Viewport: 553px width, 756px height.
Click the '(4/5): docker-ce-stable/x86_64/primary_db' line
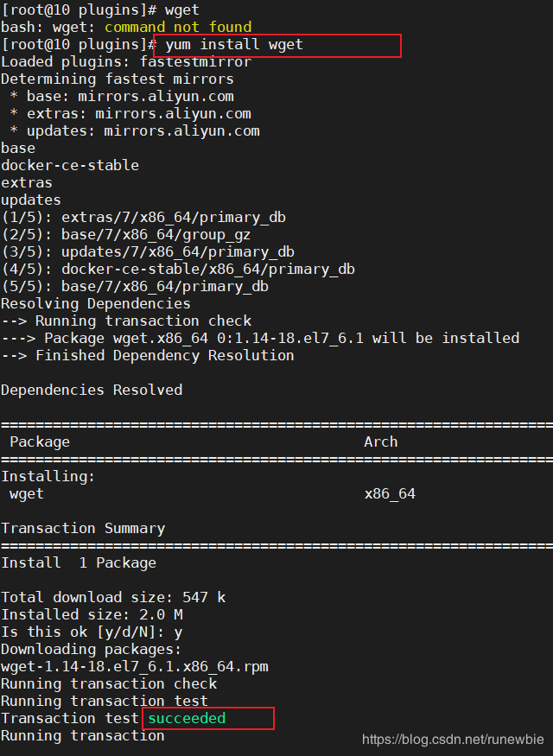(178, 270)
